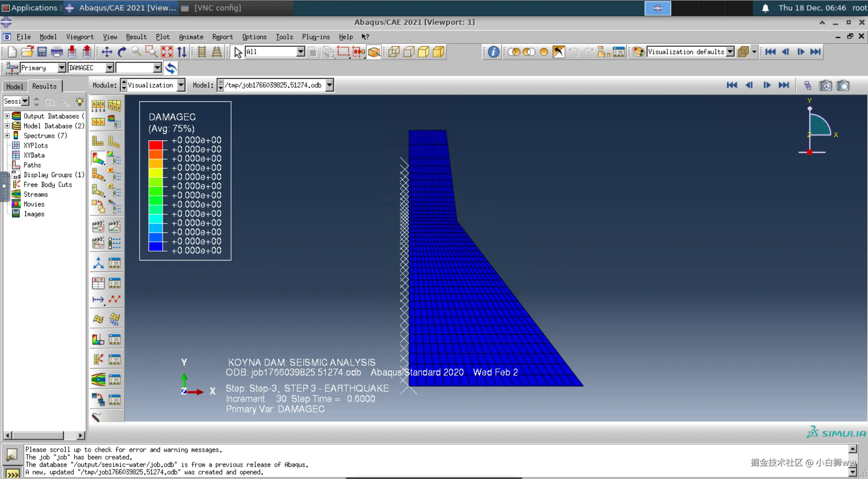This screenshot has width=868, height=479.
Task: Click the Plot Contours on Deformed Shape icon
Action: [x=98, y=159]
